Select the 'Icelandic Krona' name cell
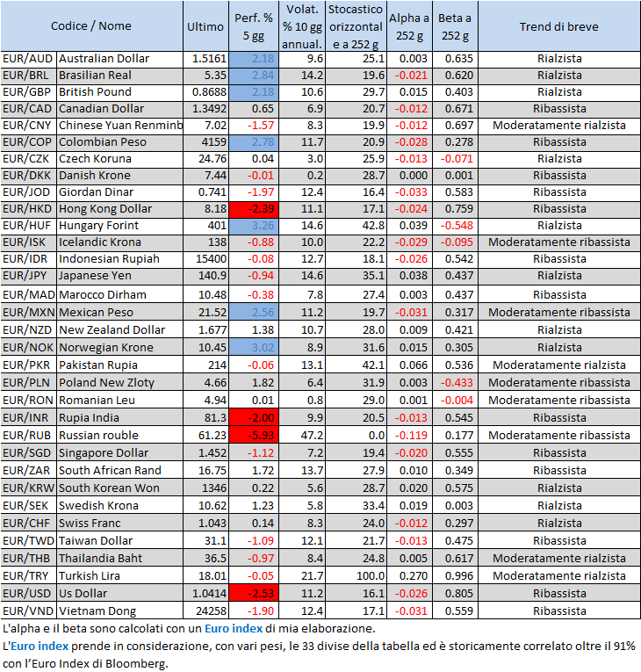 coord(120,242)
